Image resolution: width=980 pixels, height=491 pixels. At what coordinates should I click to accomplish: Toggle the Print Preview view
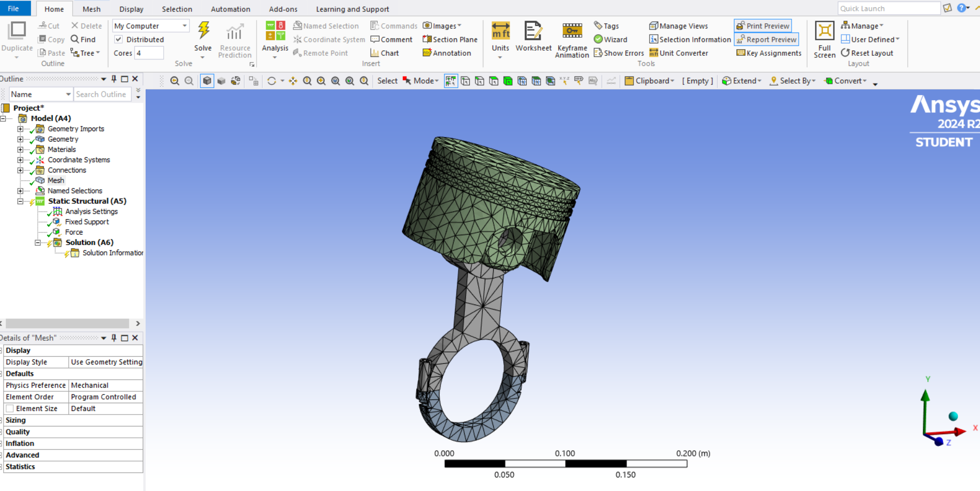pyautogui.click(x=763, y=26)
